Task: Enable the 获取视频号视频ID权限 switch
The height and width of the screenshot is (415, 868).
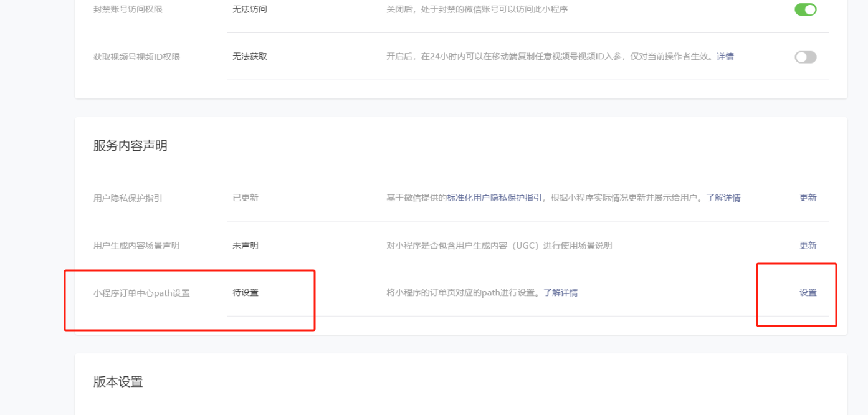Action: [x=805, y=57]
